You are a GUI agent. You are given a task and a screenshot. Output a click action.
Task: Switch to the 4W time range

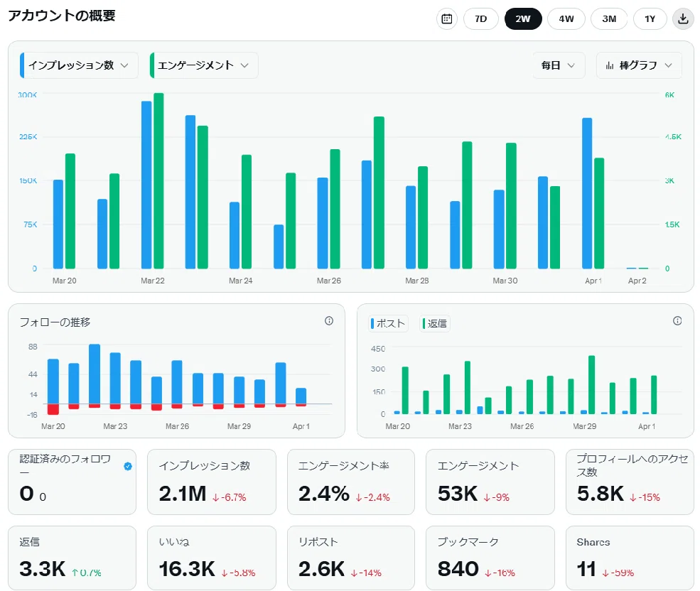pyautogui.click(x=566, y=18)
